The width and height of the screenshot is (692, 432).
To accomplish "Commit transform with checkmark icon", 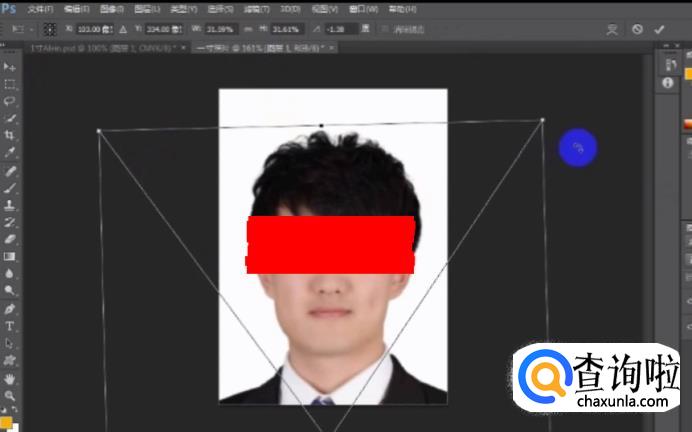I will tap(659, 29).
